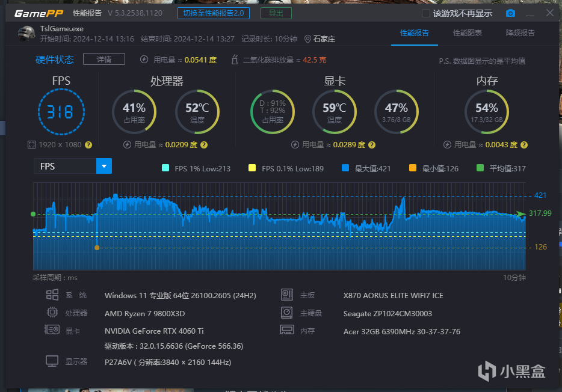Check the 该游戏不再显示 checkbox
Image resolution: width=562 pixels, height=392 pixels.
point(426,14)
